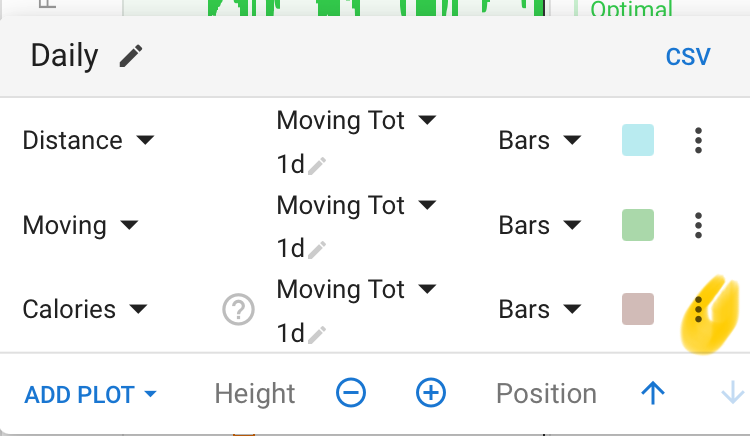Viewport: 750px width, 436px height.
Task: Pick the green Moving color swatch
Action: click(638, 225)
